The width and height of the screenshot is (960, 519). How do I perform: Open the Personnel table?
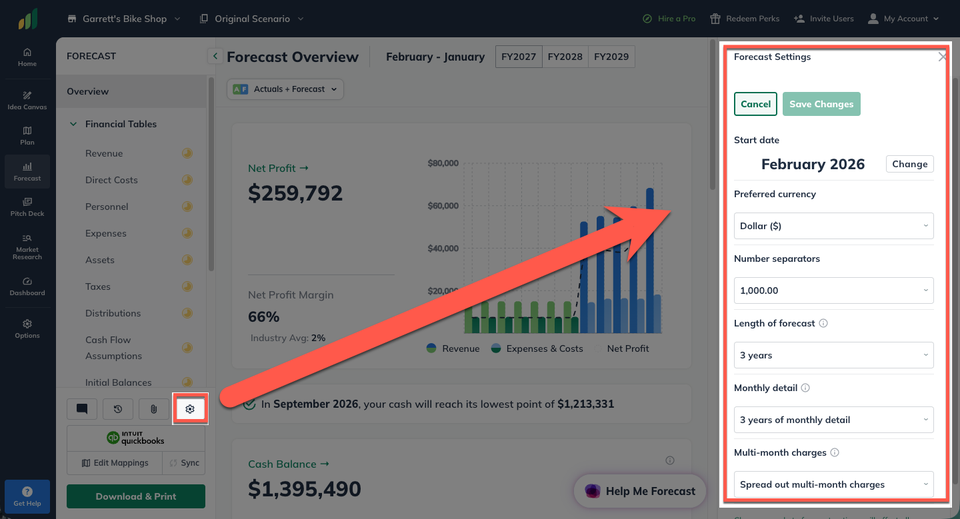[x=107, y=206]
